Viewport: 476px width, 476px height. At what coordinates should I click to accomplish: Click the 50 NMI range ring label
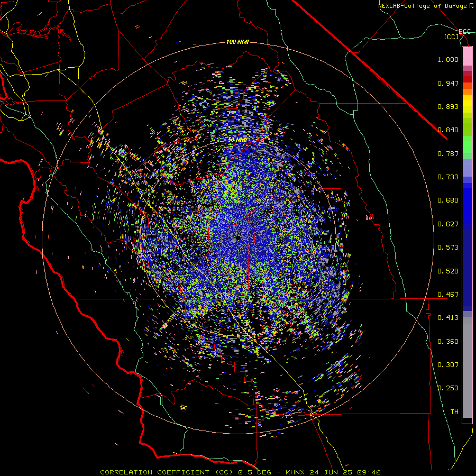pyautogui.click(x=237, y=140)
